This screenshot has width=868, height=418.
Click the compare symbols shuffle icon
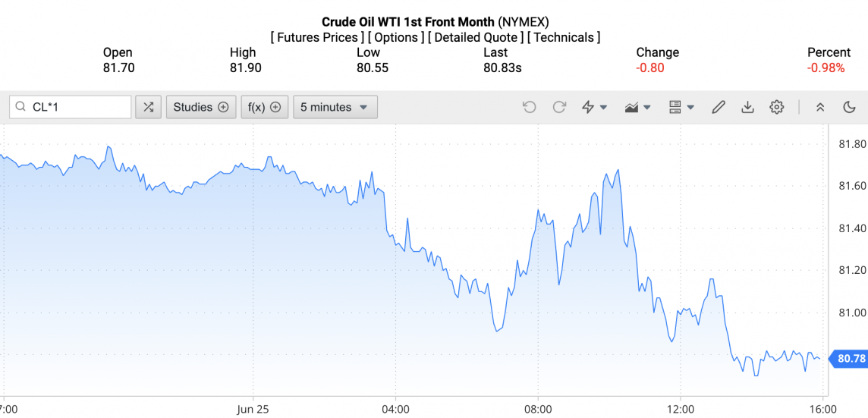148,107
